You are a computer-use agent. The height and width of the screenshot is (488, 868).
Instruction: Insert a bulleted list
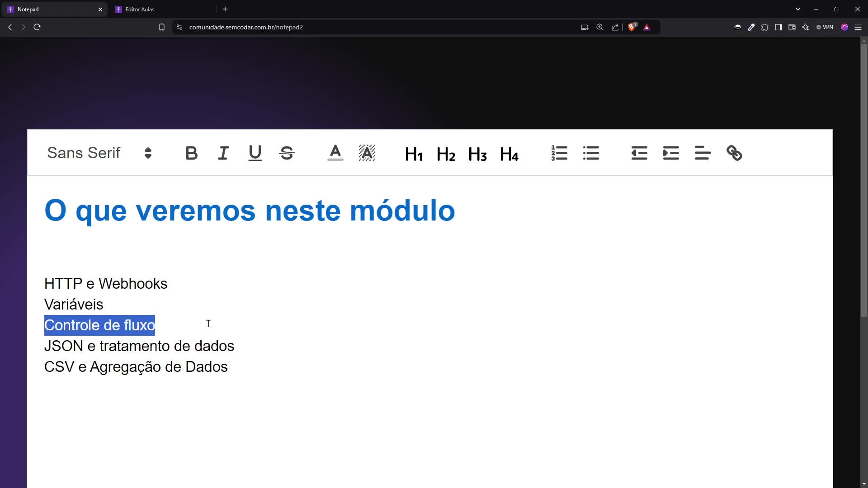pyautogui.click(x=591, y=153)
